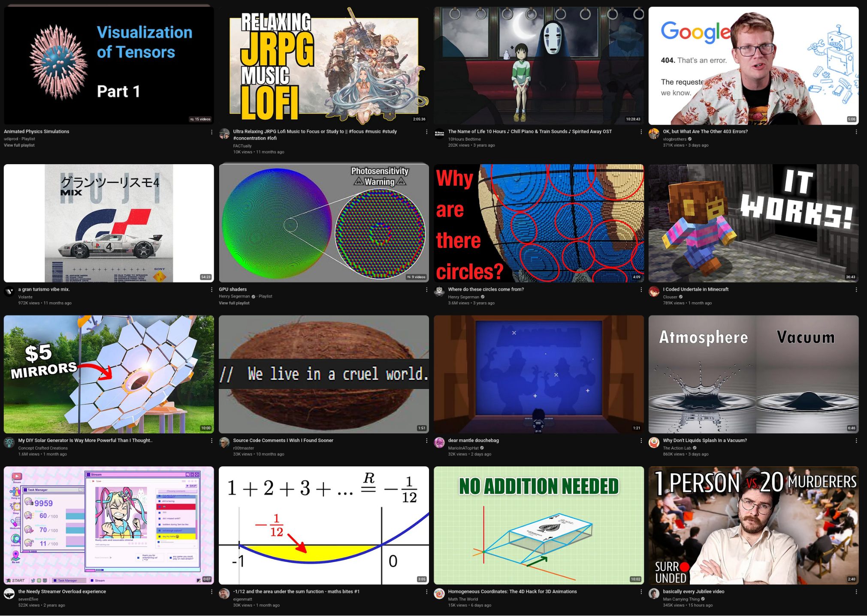Image resolution: width=867 pixels, height=616 pixels.
Task: Open more options for Homogeneous Coordinates video
Action: [x=641, y=592]
